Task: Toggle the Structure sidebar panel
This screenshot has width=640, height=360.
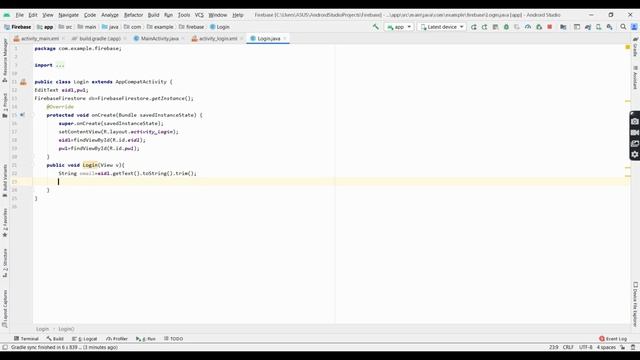Action: point(5,263)
